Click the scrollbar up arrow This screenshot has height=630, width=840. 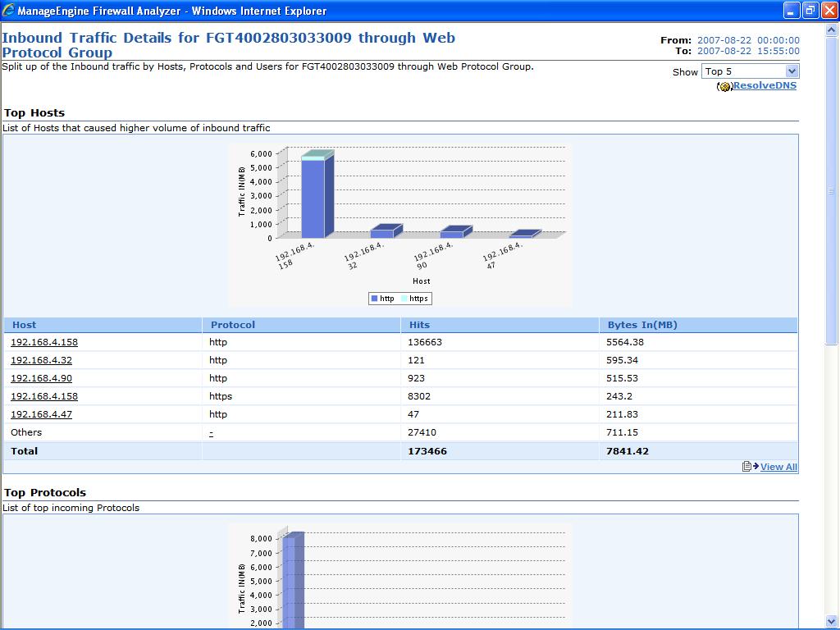(832, 31)
